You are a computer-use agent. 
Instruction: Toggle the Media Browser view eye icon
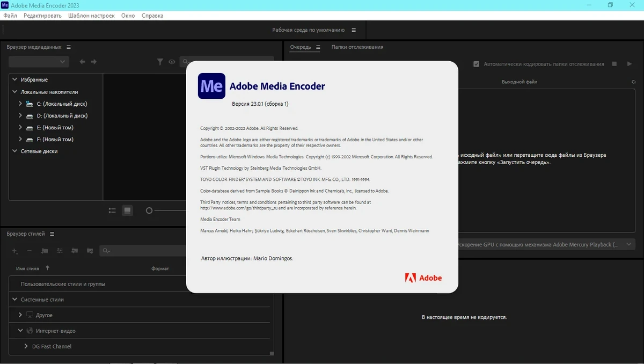(x=172, y=62)
